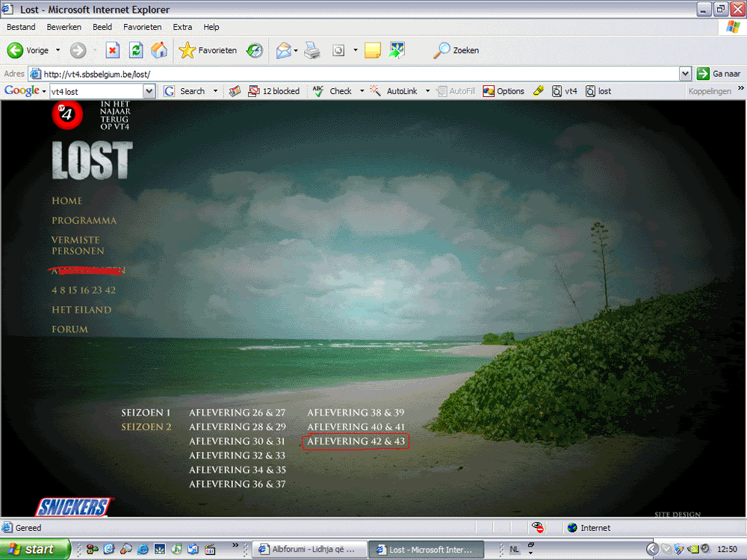The width and height of the screenshot is (747, 560).
Task: Click the privacy report eye icon in status bar
Action: (x=538, y=527)
